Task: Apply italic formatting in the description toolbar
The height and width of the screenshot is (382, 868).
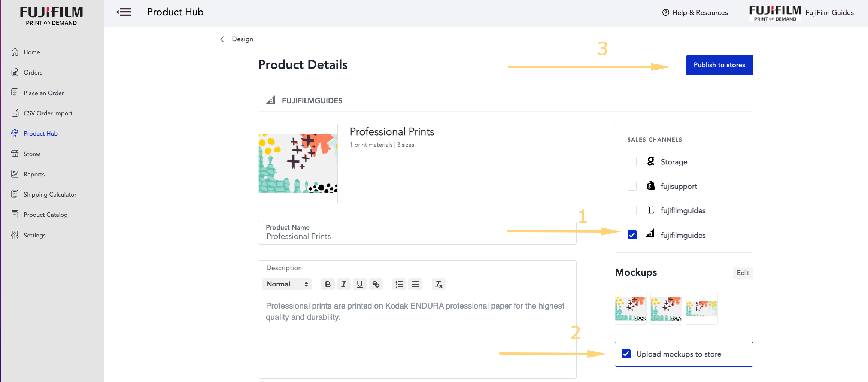Action: point(343,284)
